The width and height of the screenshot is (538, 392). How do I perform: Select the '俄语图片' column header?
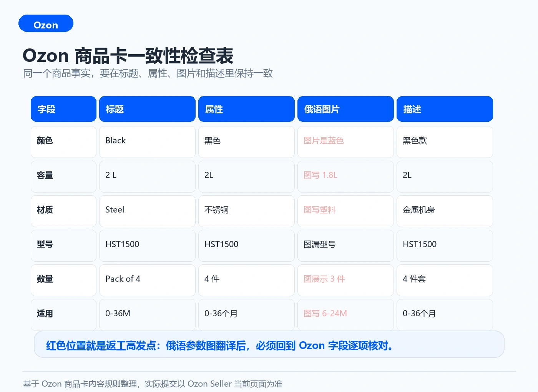pyautogui.click(x=345, y=109)
